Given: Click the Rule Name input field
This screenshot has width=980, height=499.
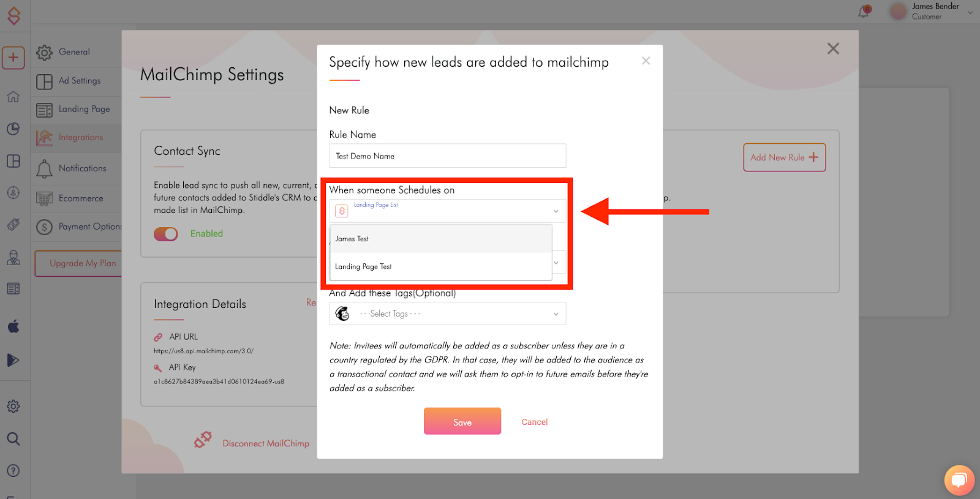Looking at the screenshot, I should pos(448,156).
